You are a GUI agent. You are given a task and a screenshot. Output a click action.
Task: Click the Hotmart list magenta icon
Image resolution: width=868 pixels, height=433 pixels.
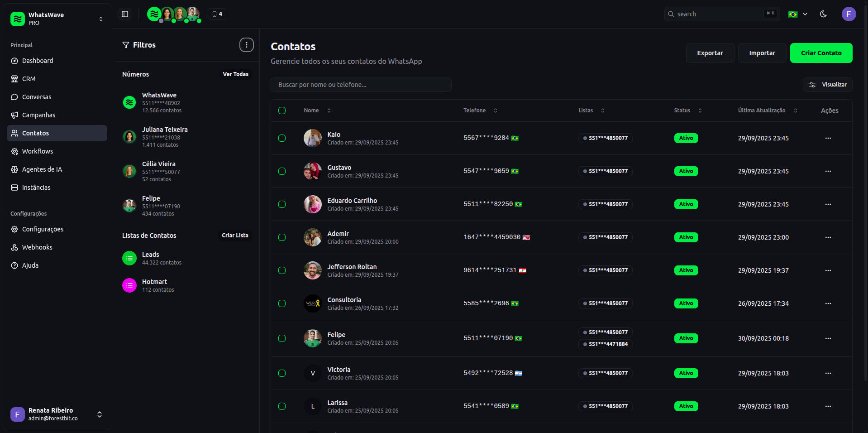point(129,285)
